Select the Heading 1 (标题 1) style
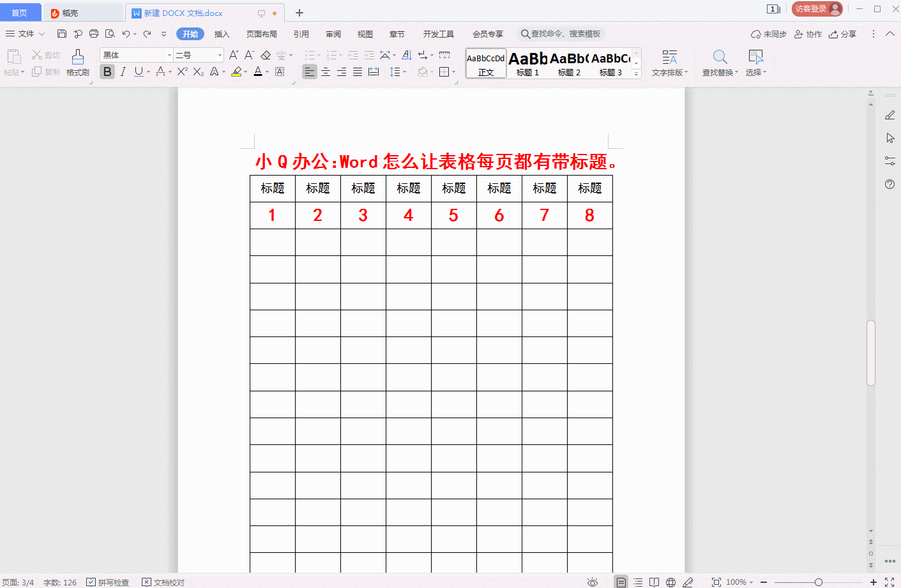901x588 pixels. [528, 63]
